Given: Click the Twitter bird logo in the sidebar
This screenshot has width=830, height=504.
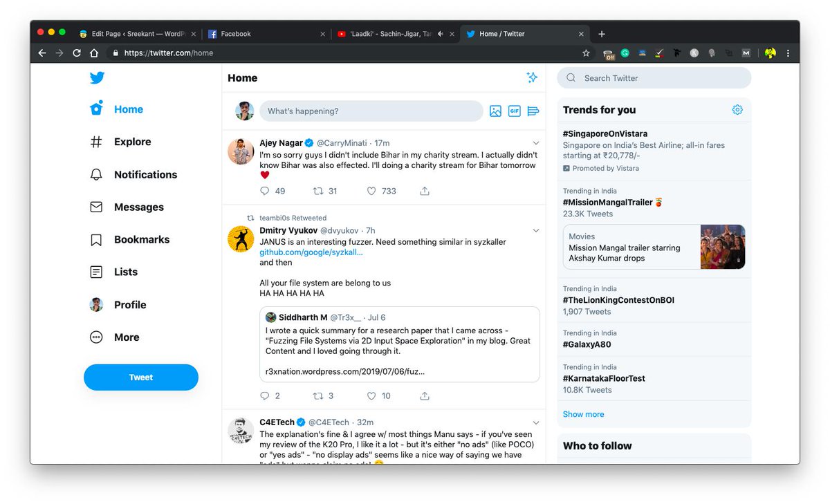Looking at the screenshot, I should pyautogui.click(x=97, y=77).
